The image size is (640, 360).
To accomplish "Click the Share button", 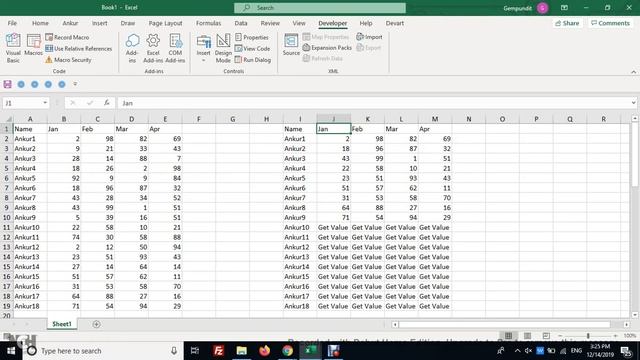I will pos(567,23).
